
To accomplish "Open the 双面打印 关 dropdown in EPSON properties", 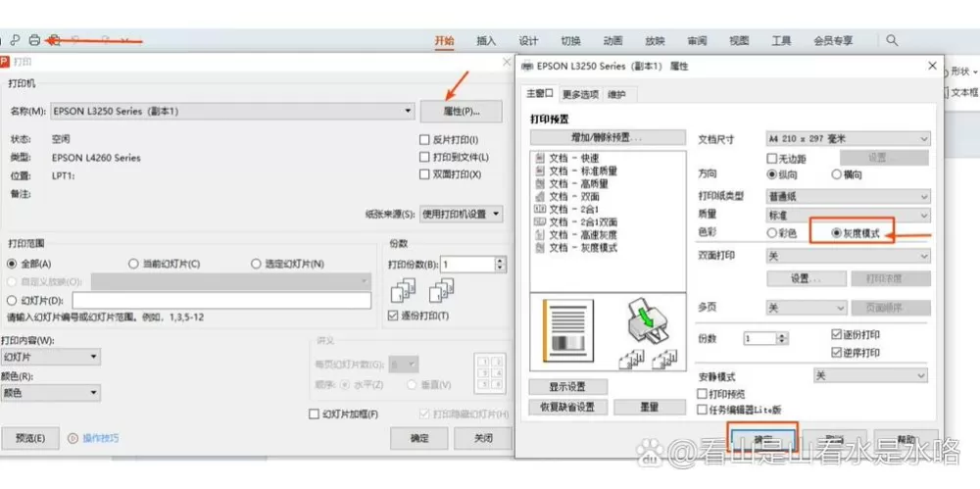I will click(x=848, y=256).
